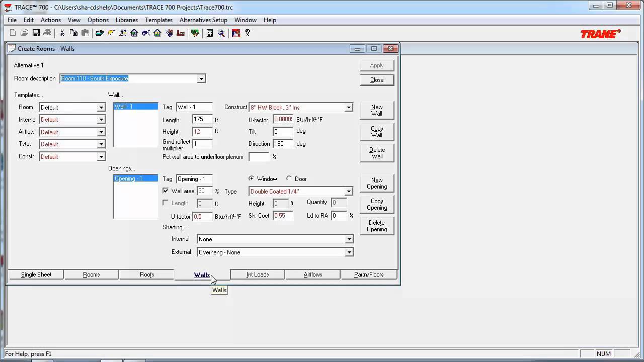Run calculations with the calculator icon
The width and height of the screenshot is (644, 362).
209,33
